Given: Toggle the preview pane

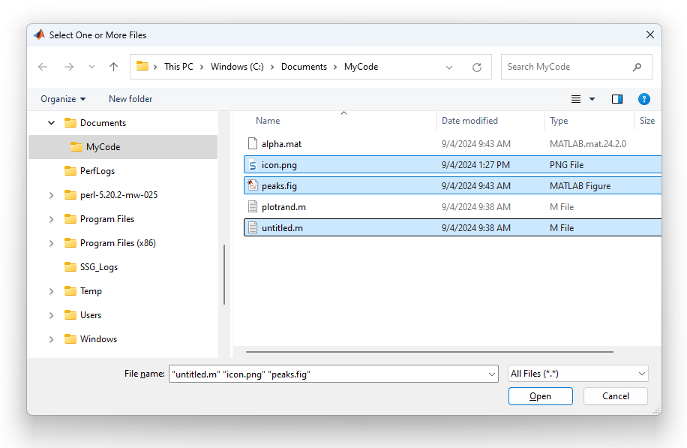Looking at the screenshot, I should (617, 99).
